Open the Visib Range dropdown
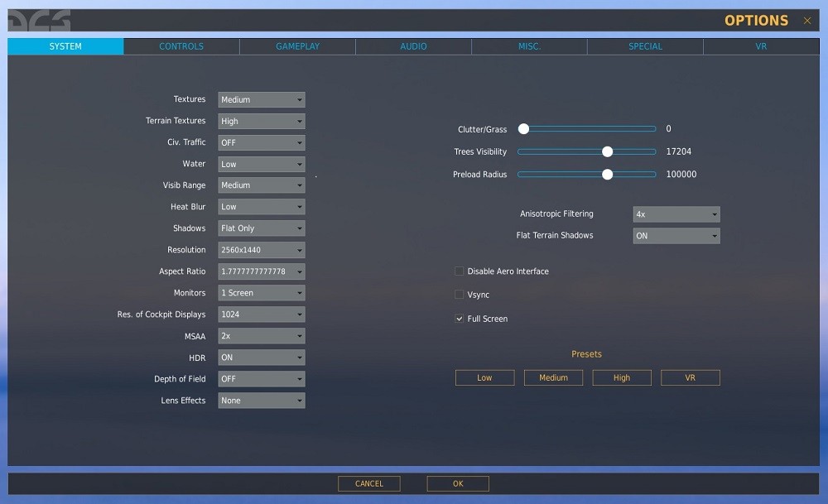 click(x=262, y=185)
